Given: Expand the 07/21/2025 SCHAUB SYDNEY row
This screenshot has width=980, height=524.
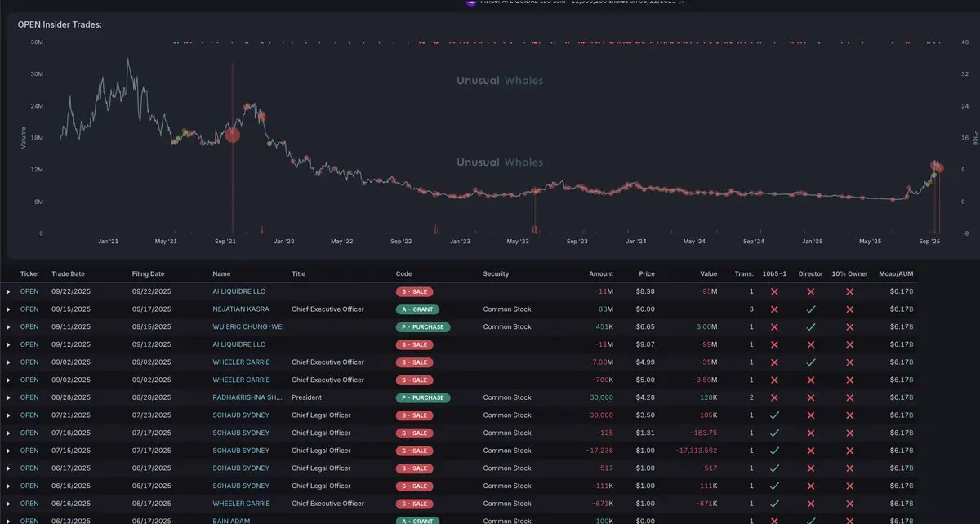Looking at the screenshot, I should click(x=9, y=415).
